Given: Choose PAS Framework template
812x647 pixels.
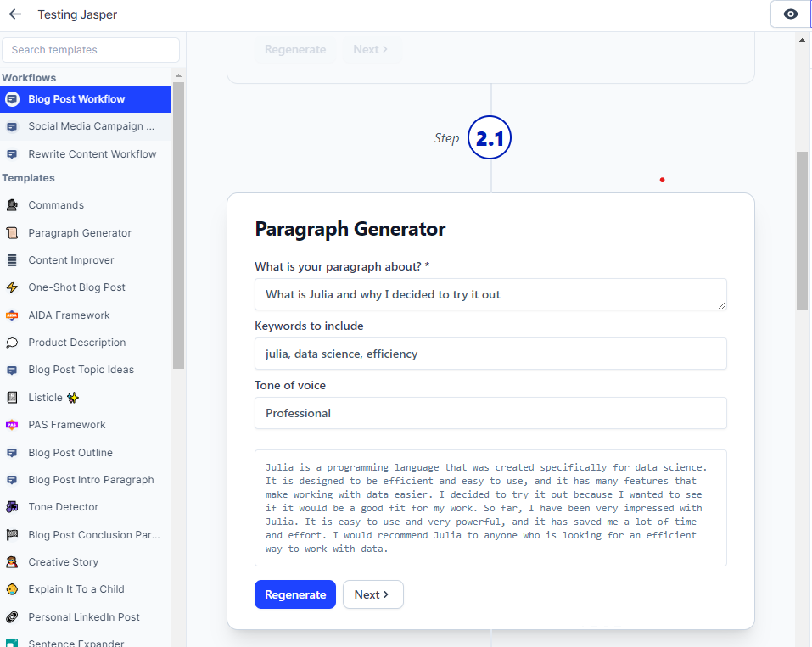Looking at the screenshot, I should 86,425.
